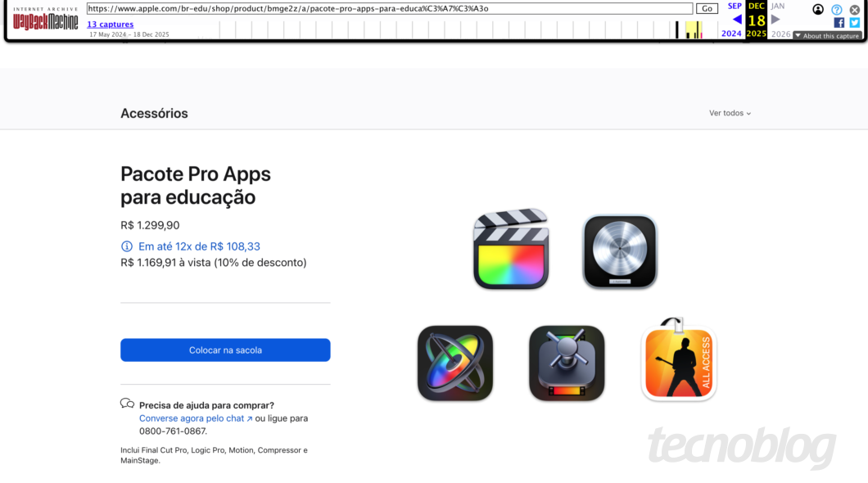Click the Motion app icon
This screenshot has height=483, width=868.
[x=454, y=363]
